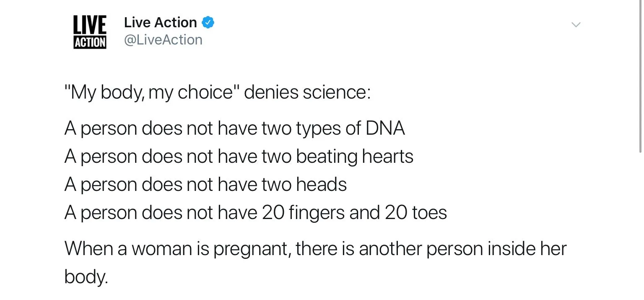Click the line about two heads
The height and width of the screenshot is (300, 644).
click(x=205, y=185)
